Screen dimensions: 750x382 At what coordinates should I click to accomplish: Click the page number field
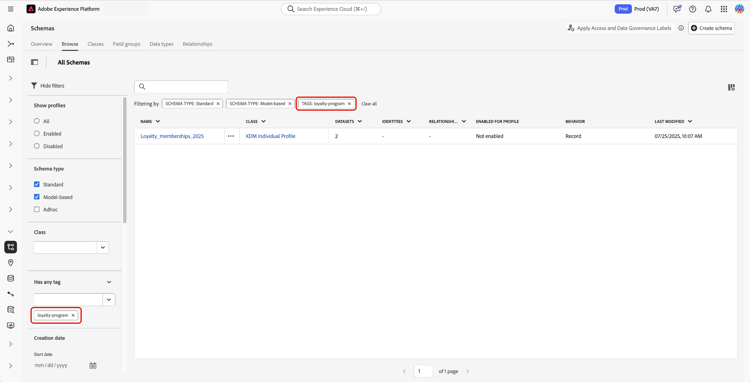(423, 371)
